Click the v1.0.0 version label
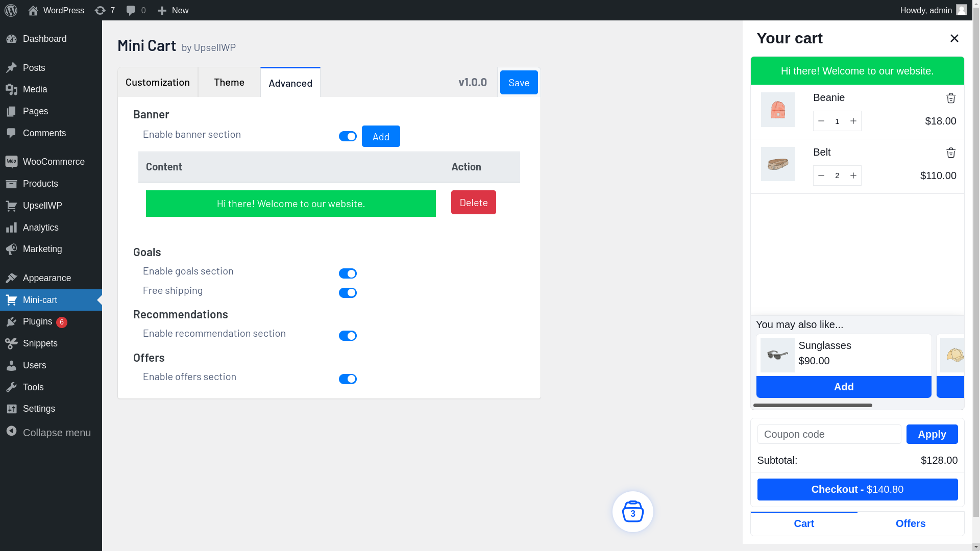Viewport: 980px width, 551px height. coord(473,82)
